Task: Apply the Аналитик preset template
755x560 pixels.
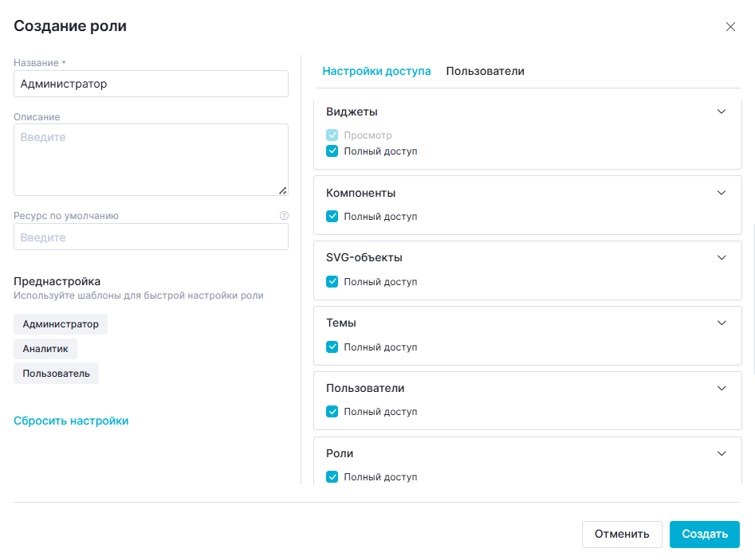Action: [x=45, y=349]
